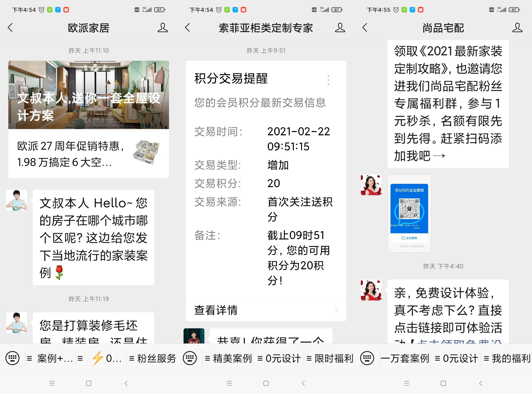Screen dimensions: 532x394
Task: Tap floor plan thumbnail in 欧派 article
Action: (x=147, y=152)
